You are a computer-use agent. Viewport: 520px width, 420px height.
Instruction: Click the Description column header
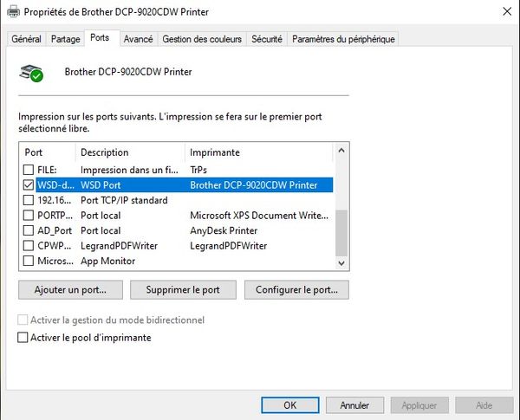130,152
